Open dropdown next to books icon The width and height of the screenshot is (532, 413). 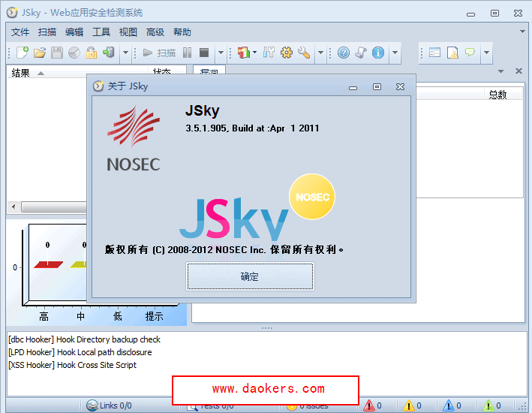pyautogui.click(x=255, y=53)
